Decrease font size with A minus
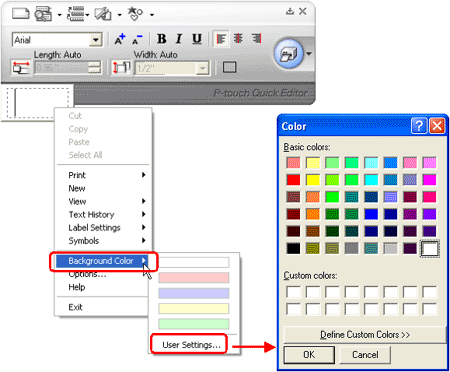 point(137,39)
